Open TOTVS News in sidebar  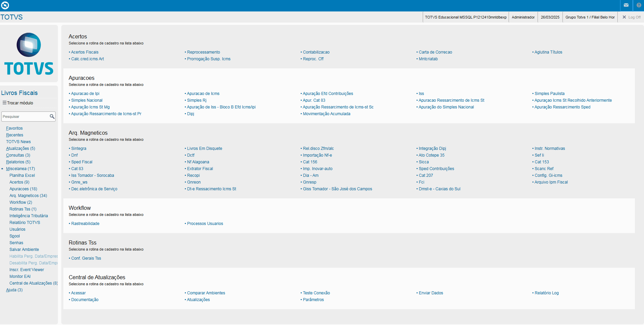18,142
